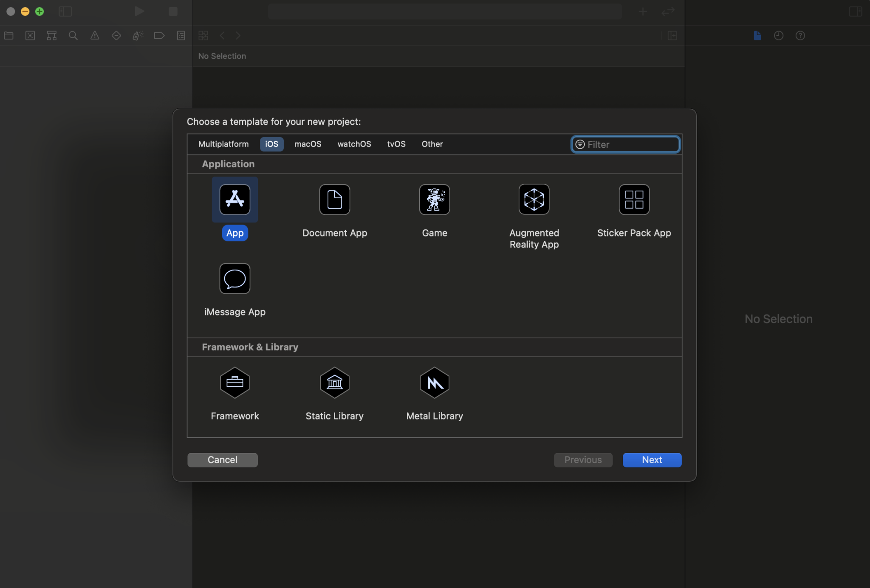Select the iMessage App template

[235, 279]
